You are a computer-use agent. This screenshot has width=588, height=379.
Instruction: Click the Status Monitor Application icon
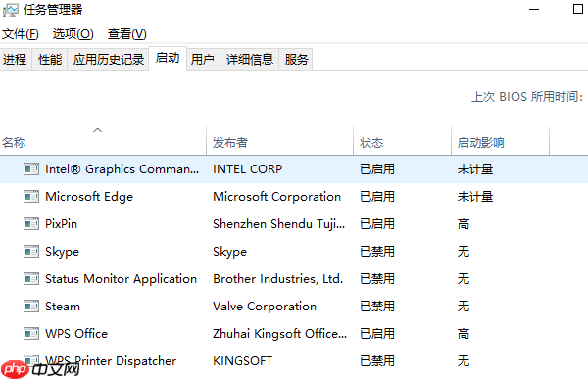pos(31,279)
